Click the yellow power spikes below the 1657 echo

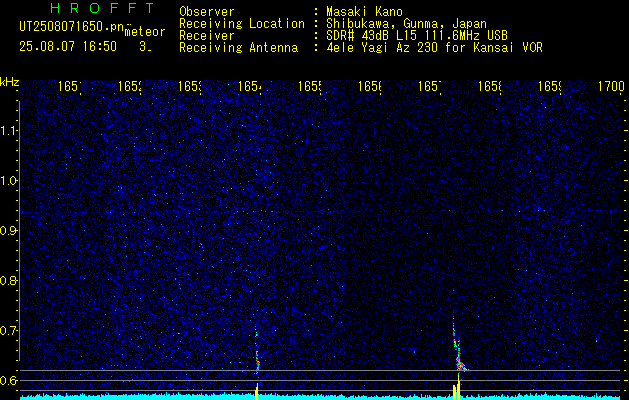pos(457,388)
